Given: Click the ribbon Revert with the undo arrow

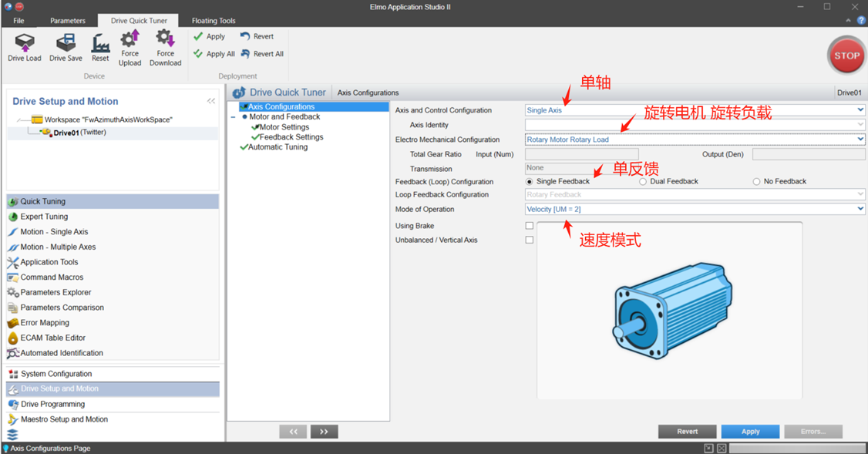Looking at the screenshot, I should point(257,36).
